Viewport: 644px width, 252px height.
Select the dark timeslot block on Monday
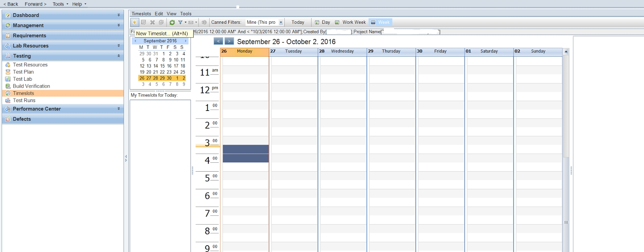pos(246,154)
